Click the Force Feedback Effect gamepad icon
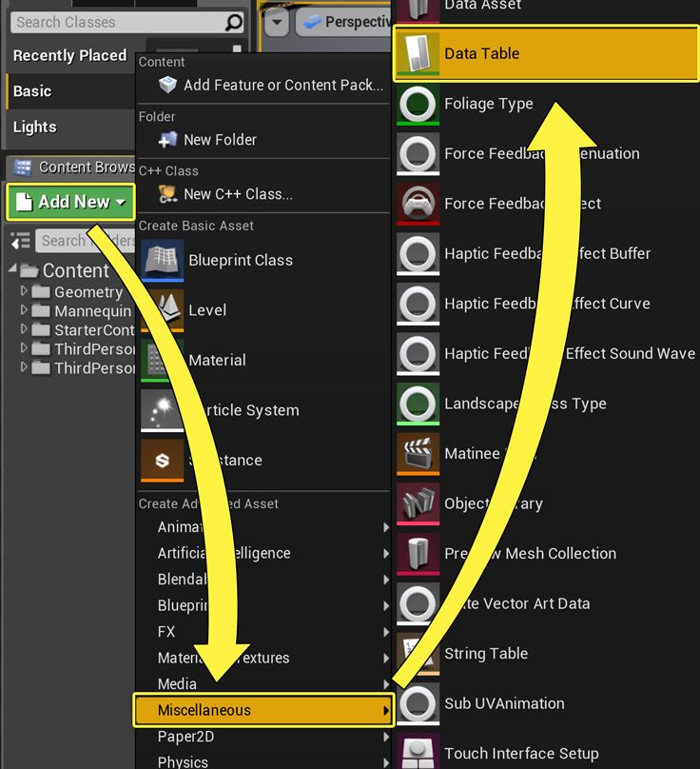 [418, 204]
